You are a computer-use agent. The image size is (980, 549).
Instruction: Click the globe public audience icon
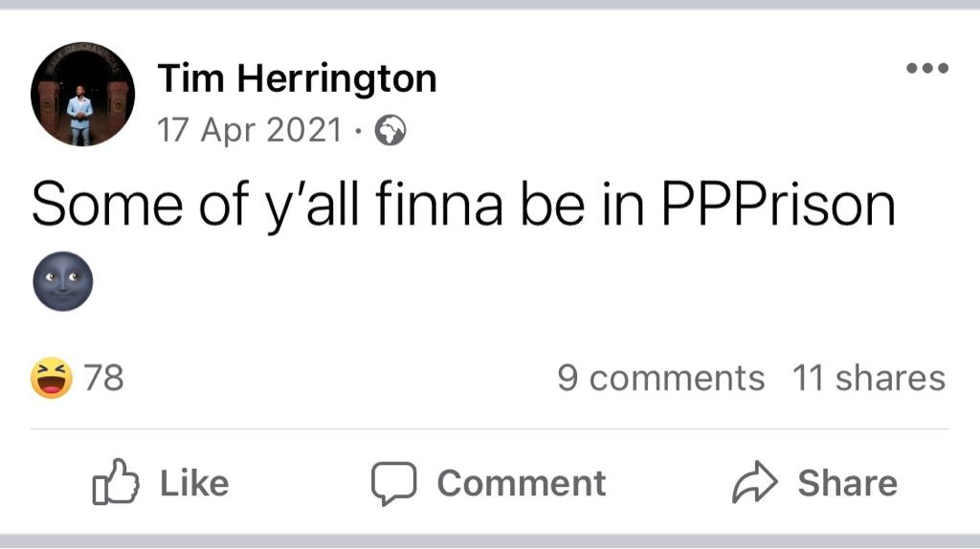[390, 130]
